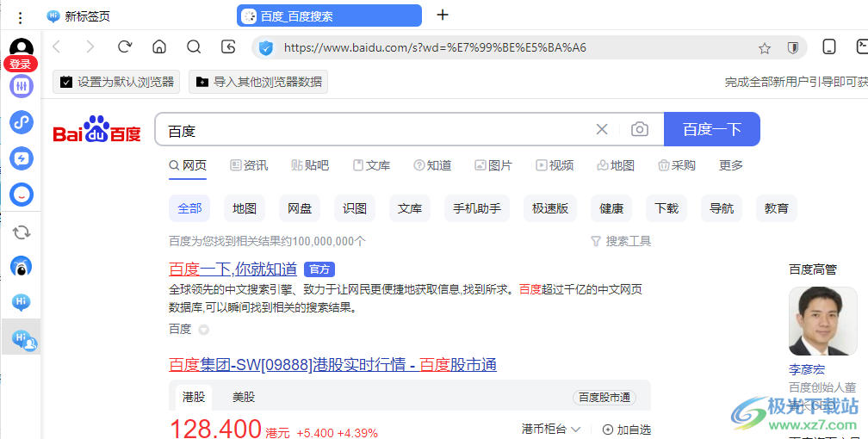868x439 pixels.
Task: Go to the browser home page
Action: coord(159,47)
